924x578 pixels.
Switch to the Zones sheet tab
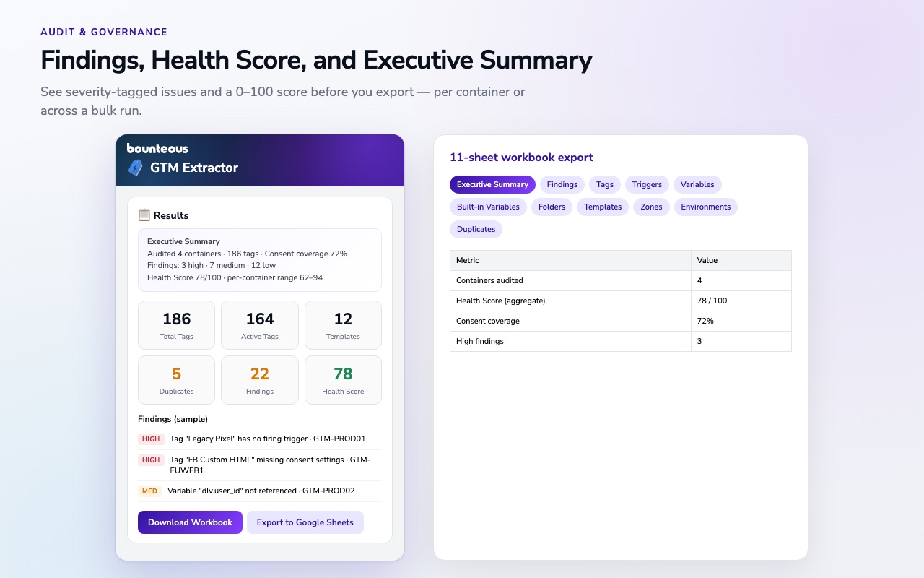tap(651, 207)
